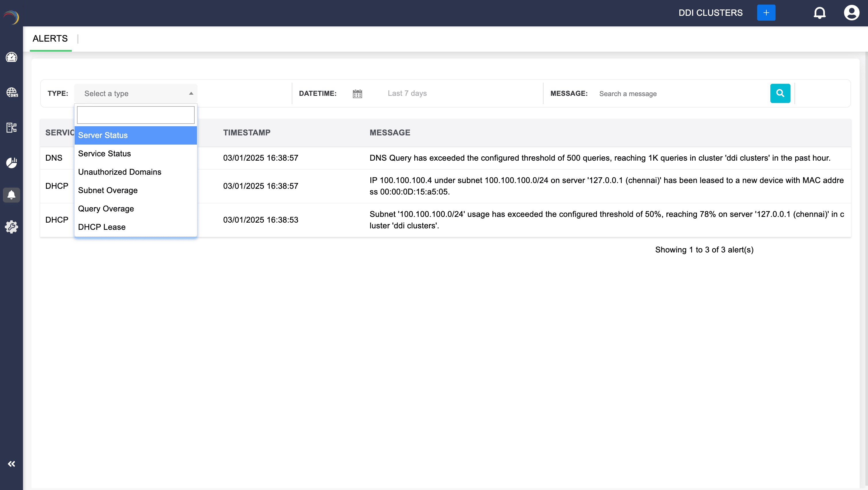The image size is (868, 490).
Task: Click the calendar icon beside DATETIME
Action: (357, 94)
